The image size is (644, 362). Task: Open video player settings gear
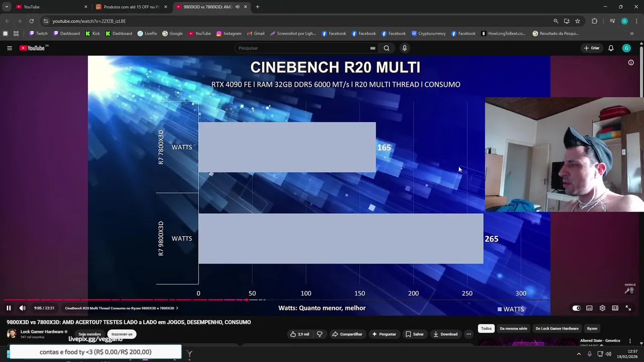click(x=602, y=308)
